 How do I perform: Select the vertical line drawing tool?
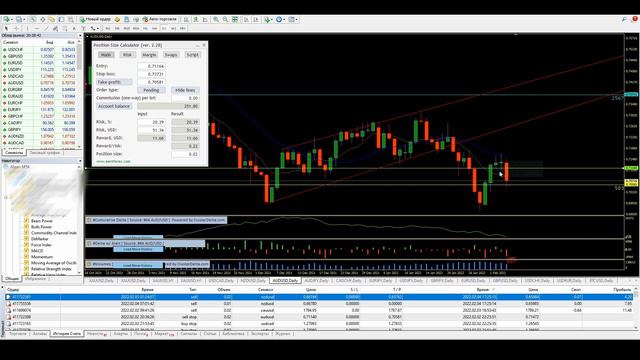[27, 28]
